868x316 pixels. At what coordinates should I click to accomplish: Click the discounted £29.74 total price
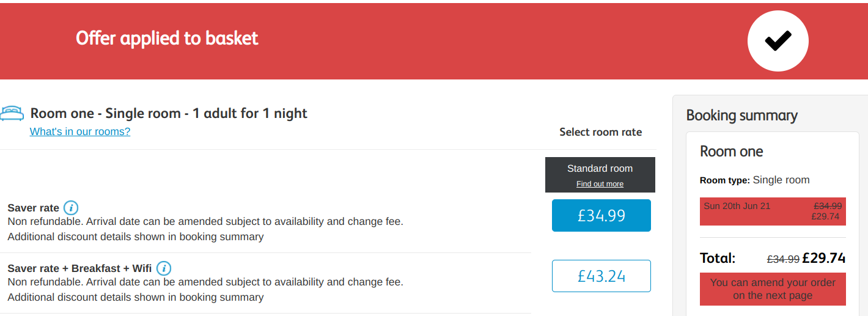pyautogui.click(x=823, y=259)
